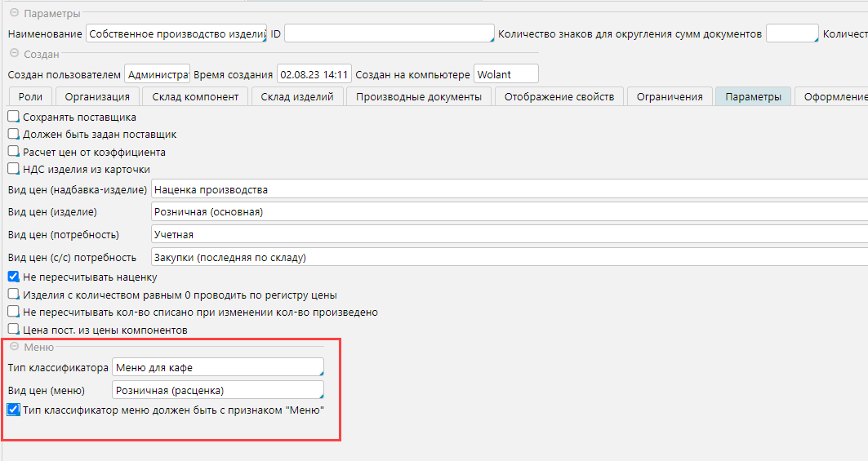Click the Наименование input field
The image size is (868, 461).
[176, 34]
